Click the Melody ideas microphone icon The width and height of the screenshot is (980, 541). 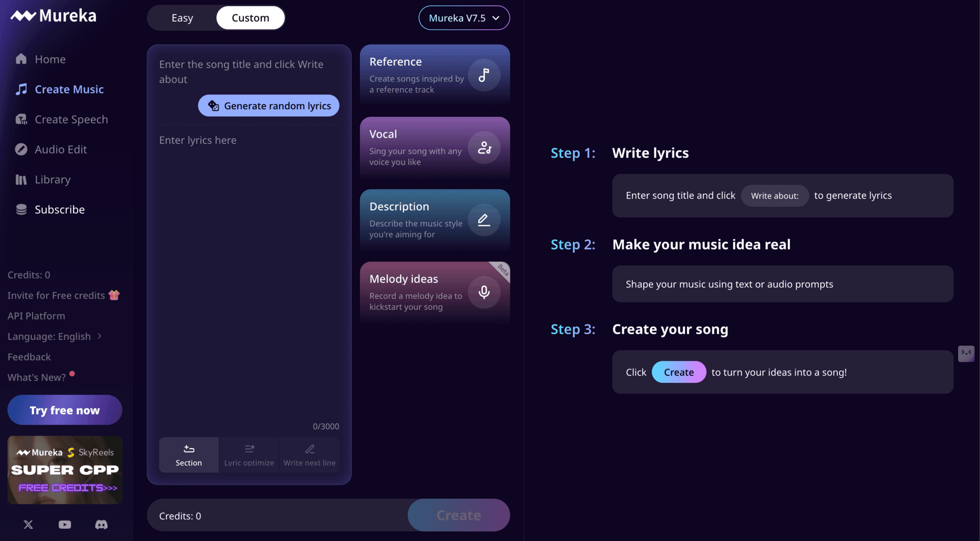point(484,292)
